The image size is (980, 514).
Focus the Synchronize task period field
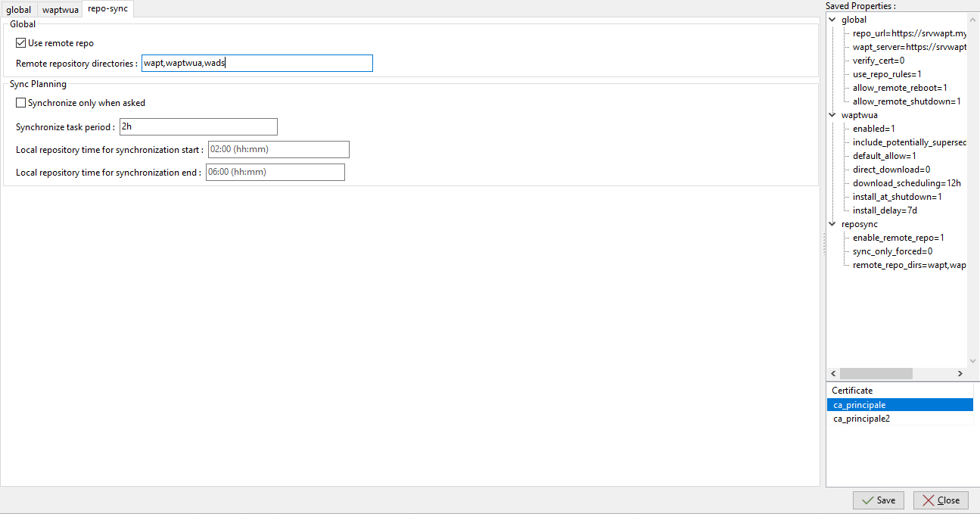click(x=198, y=126)
